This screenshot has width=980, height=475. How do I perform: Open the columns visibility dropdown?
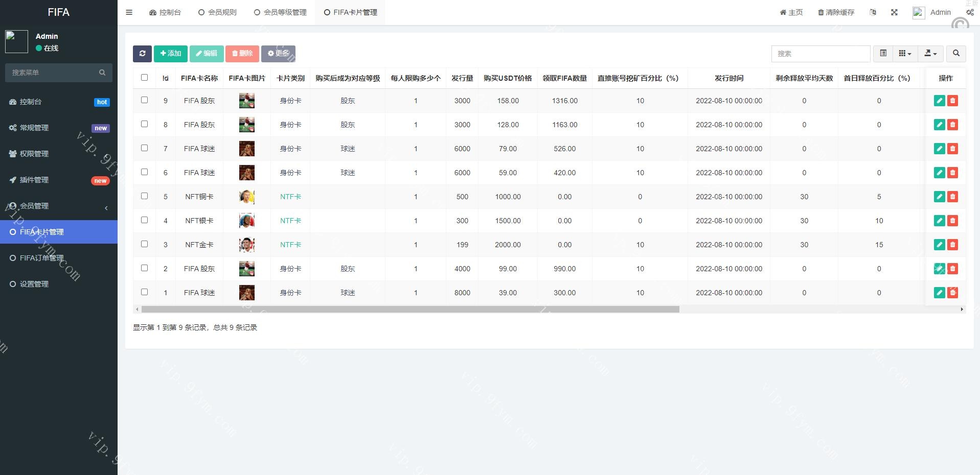pos(905,54)
